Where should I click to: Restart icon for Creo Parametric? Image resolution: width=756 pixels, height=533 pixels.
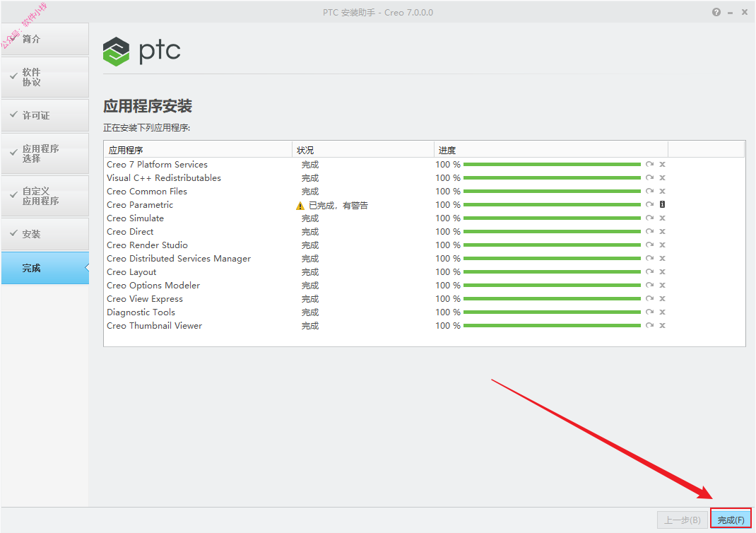coord(649,204)
